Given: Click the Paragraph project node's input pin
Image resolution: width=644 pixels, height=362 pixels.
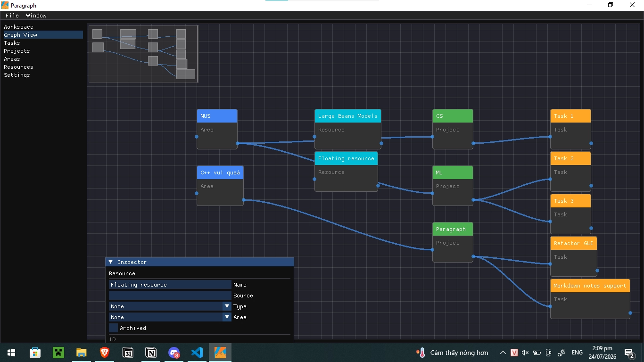Looking at the screenshot, I should [432, 250].
